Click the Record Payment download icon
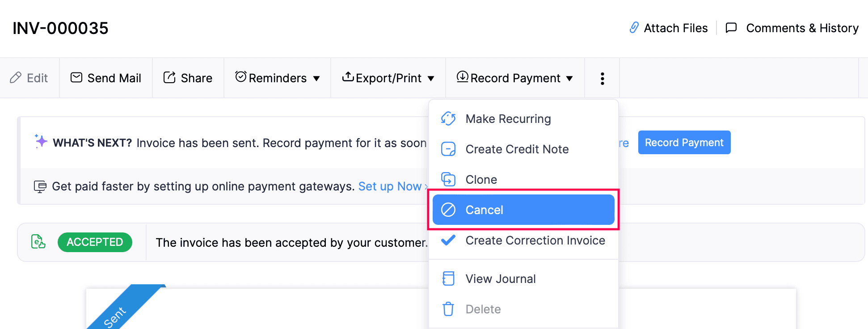Image resolution: width=868 pixels, height=329 pixels. (x=462, y=77)
